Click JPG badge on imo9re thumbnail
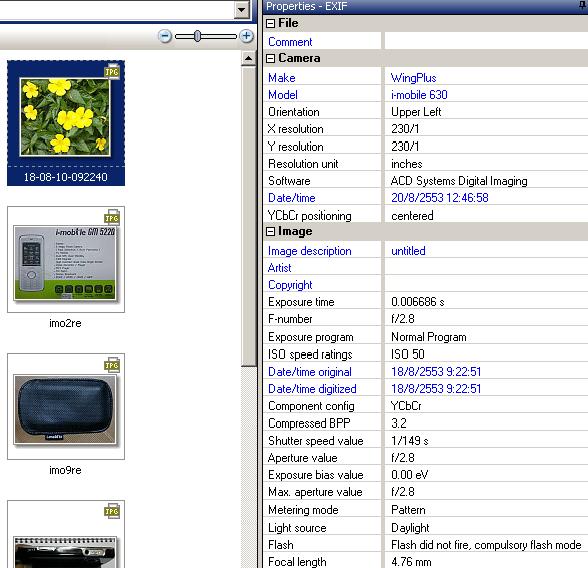This screenshot has height=568, width=588. (x=112, y=364)
